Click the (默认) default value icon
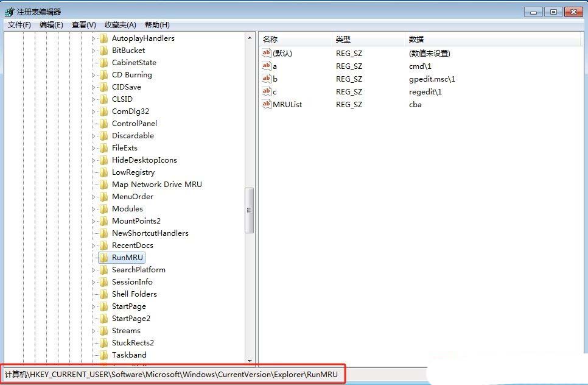Image resolution: width=588 pixels, height=385 pixels. pyautogui.click(x=266, y=53)
